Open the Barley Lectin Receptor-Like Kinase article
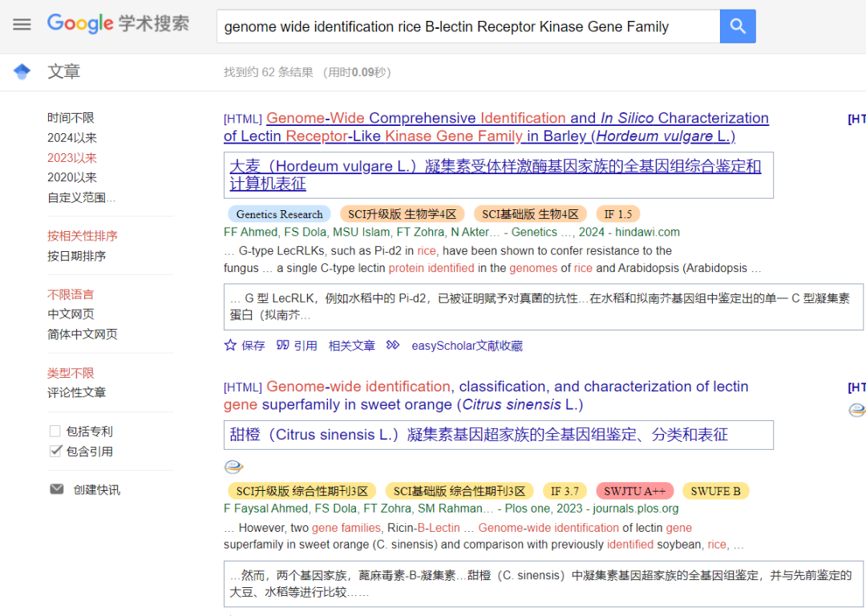The height and width of the screenshot is (616, 866). click(x=496, y=127)
